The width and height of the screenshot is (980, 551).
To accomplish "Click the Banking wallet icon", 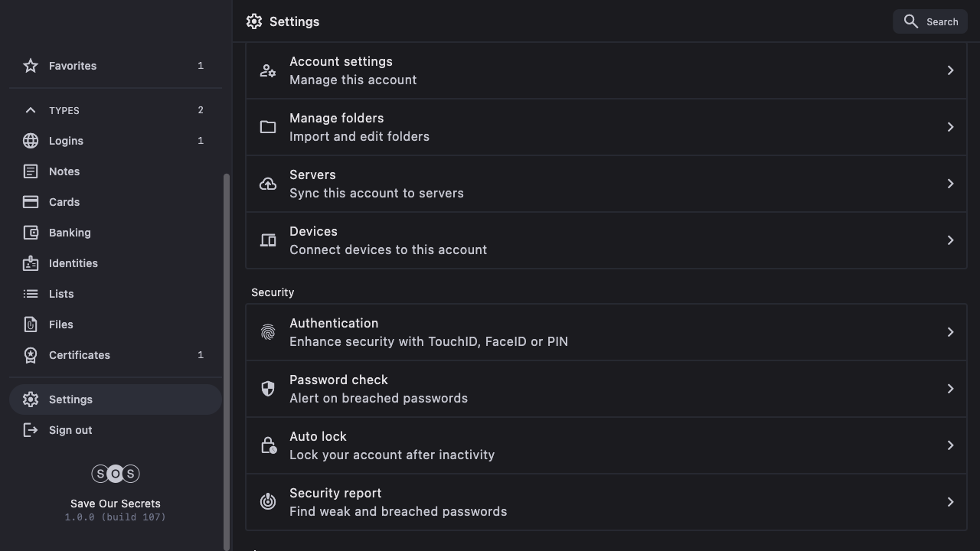I will pyautogui.click(x=31, y=233).
